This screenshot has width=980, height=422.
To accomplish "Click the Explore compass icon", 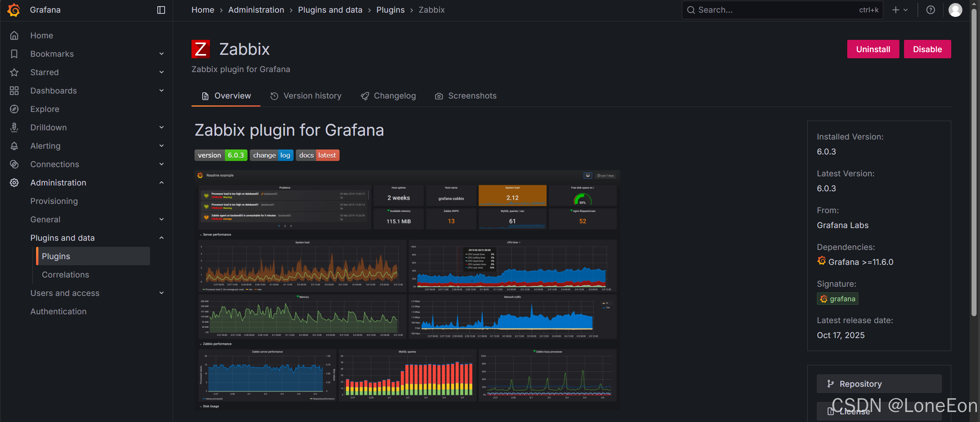I will (14, 109).
